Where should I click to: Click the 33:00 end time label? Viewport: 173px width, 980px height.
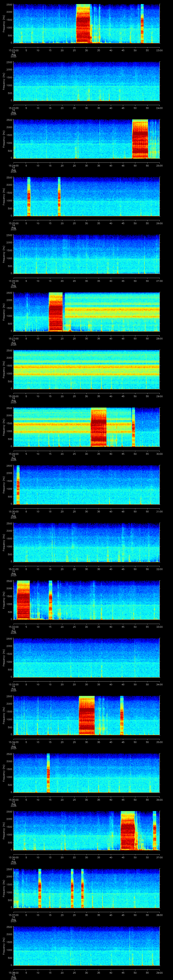click(x=159, y=627)
